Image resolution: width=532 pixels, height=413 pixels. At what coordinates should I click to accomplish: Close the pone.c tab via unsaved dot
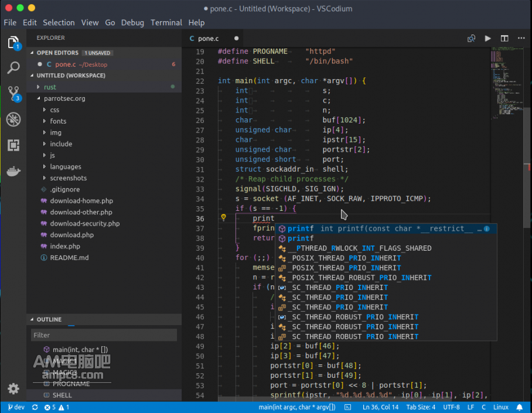236,38
